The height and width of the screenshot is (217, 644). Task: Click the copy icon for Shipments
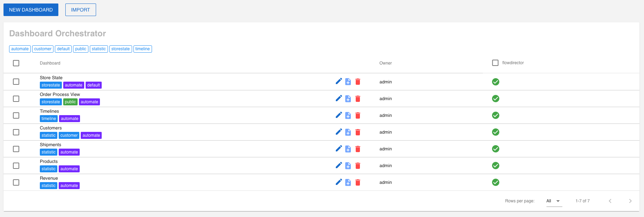[348, 149]
